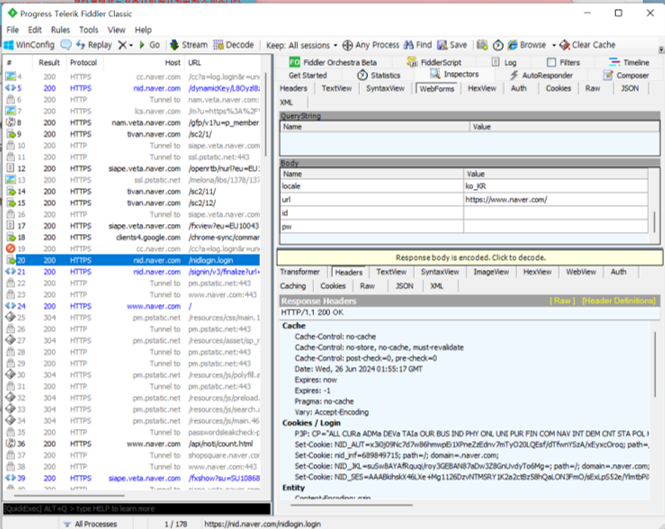Click the timer stopwatch toolbar icon

(x=498, y=45)
